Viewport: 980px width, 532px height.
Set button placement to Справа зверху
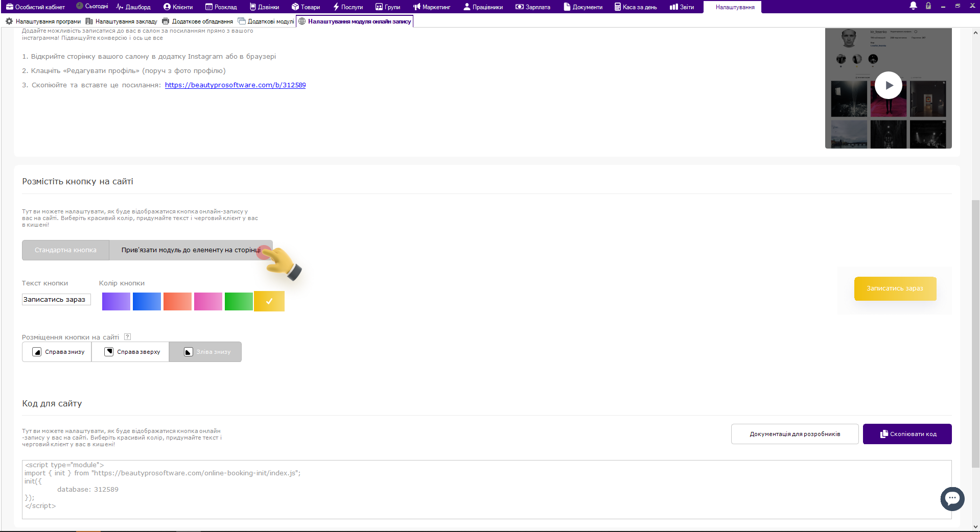tap(130, 352)
